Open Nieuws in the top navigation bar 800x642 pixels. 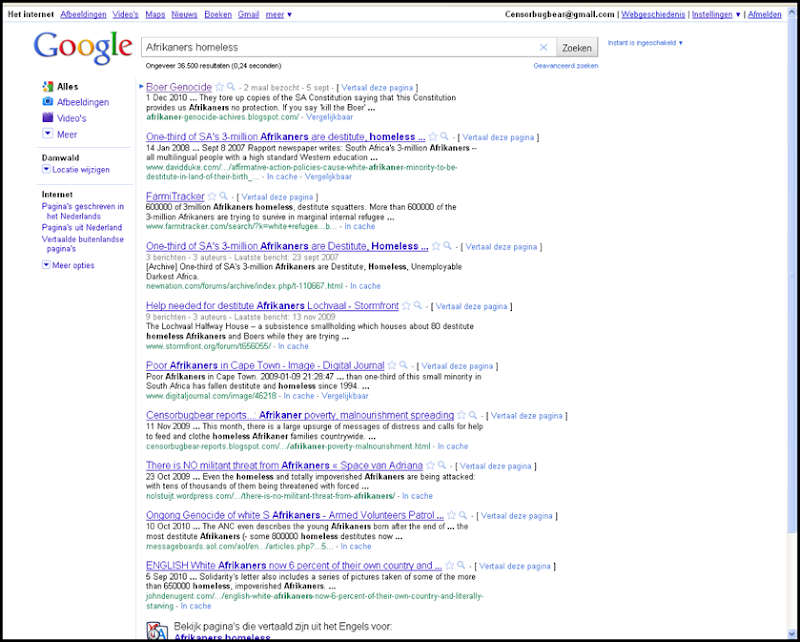[184, 14]
